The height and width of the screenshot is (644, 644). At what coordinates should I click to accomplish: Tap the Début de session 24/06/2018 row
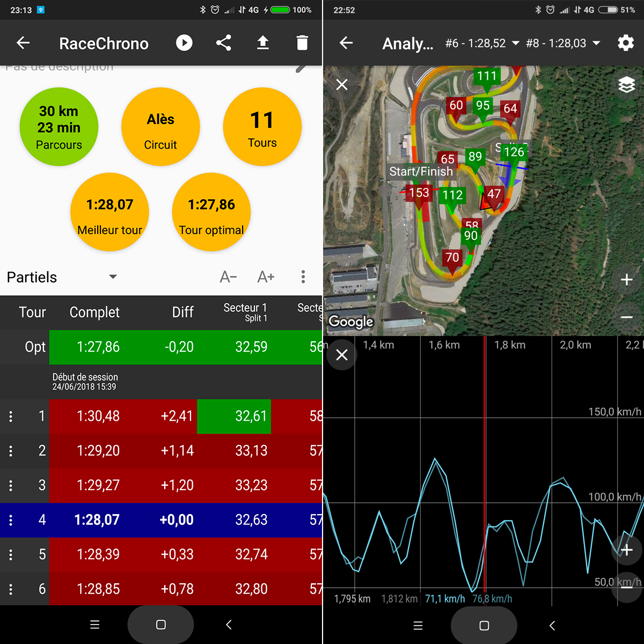161,382
